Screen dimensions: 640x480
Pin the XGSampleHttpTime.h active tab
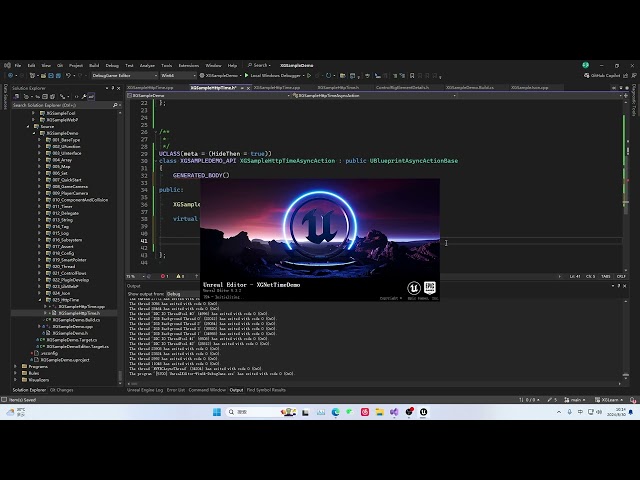tap(242, 88)
